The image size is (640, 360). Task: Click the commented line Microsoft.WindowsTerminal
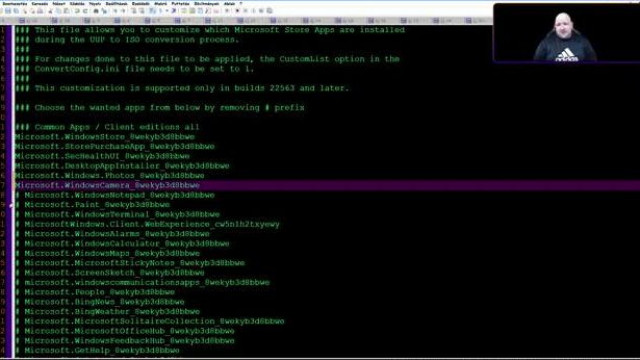tap(118, 215)
